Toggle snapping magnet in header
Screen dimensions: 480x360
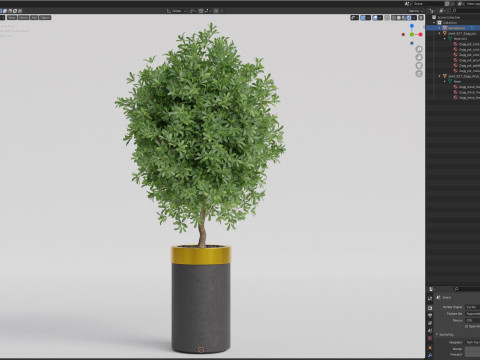(x=201, y=11)
